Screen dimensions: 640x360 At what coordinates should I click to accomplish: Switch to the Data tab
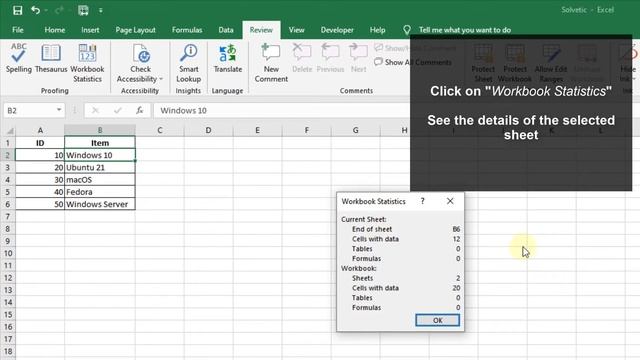pyautogui.click(x=226, y=30)
